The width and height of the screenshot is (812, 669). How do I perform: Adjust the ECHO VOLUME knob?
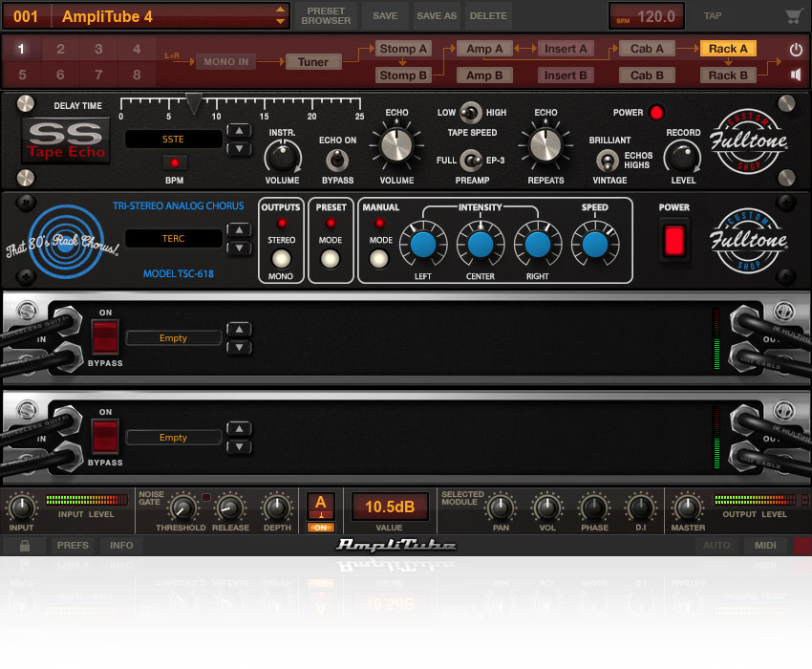pos(396,144)
